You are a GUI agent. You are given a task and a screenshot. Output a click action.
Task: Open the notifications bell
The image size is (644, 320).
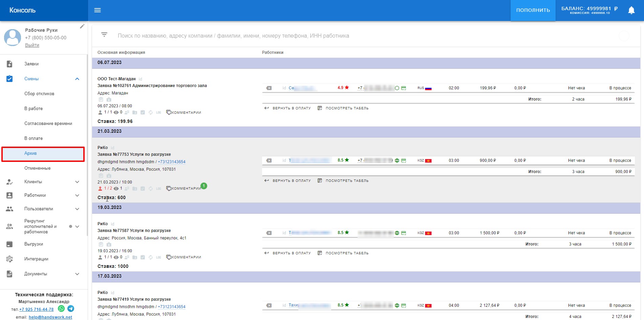[631, 10]
